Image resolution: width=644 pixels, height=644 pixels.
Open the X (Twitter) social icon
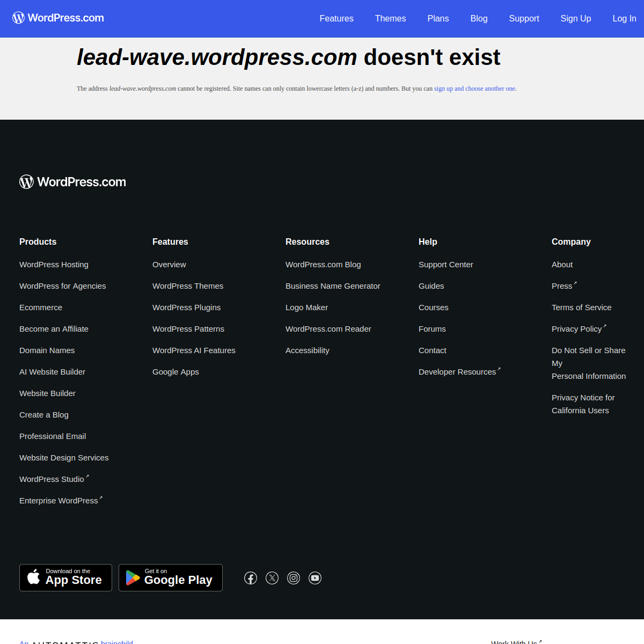pos(272,578)
